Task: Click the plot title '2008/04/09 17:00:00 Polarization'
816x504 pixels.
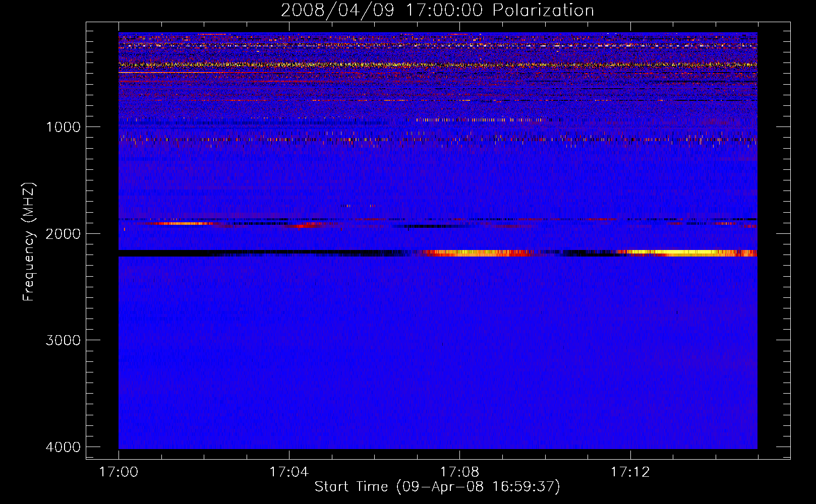Action: coord(437,10)
